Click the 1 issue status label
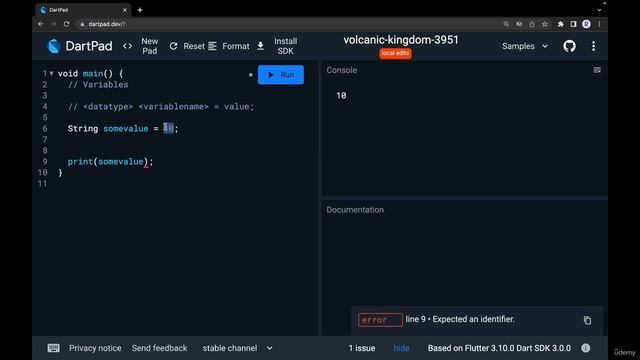The width and height of the screenshot is (640, 360). (x=362, y=348)
